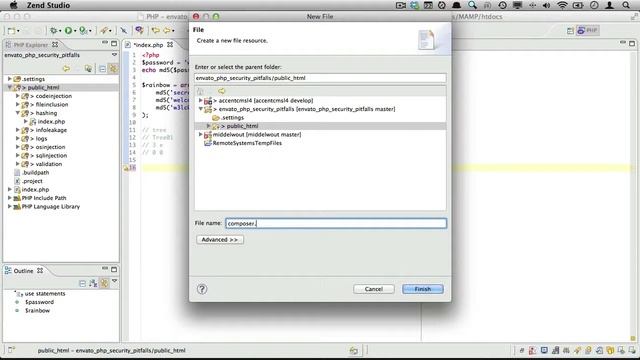The height and width of the screenshot is (360, 640).
Task: Collapse hashing folder in PHP Explorer
Action: [x=18, y=113]
